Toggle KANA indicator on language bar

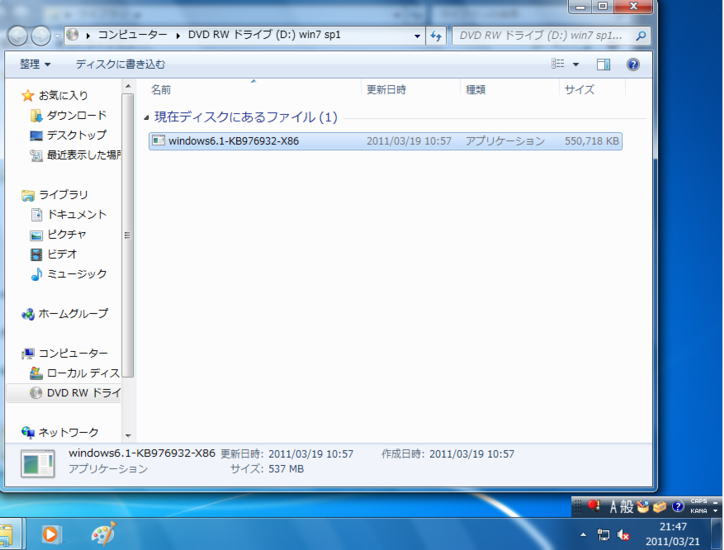pyautogui.click(x=699, y=511)
